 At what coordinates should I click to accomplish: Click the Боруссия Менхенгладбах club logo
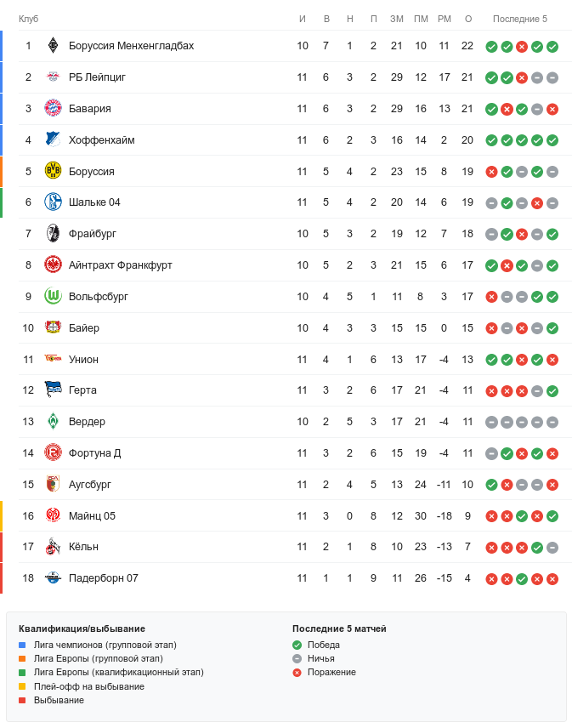point(54,46)
